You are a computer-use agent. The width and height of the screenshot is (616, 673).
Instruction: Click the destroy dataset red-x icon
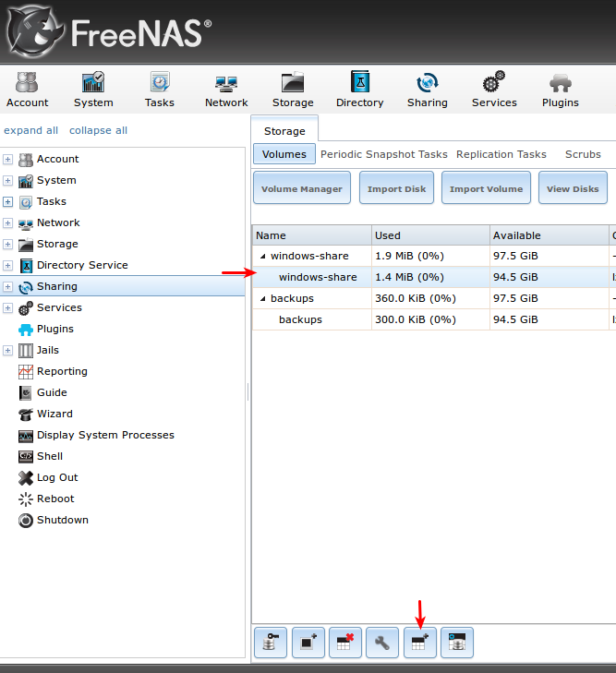pos(345,643)
